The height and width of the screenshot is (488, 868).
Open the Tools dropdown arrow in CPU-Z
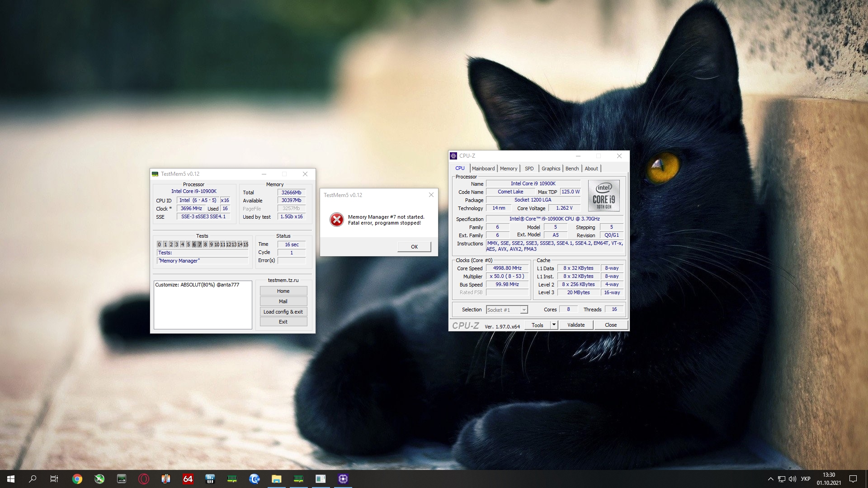554,325
